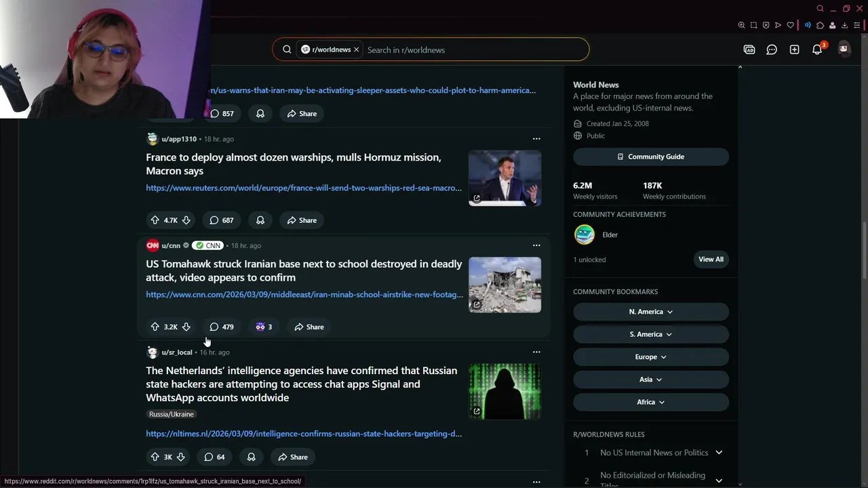Open the ad blocker shield icon

(x=766, y=25)
